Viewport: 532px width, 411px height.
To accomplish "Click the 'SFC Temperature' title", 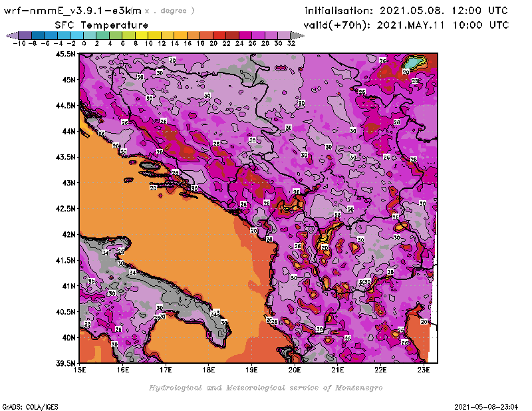I will point(102,25).
